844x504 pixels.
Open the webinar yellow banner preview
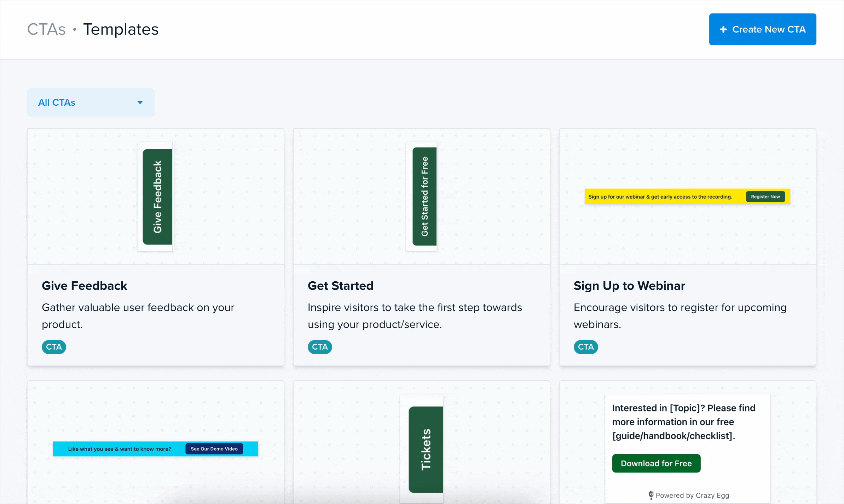687,197
